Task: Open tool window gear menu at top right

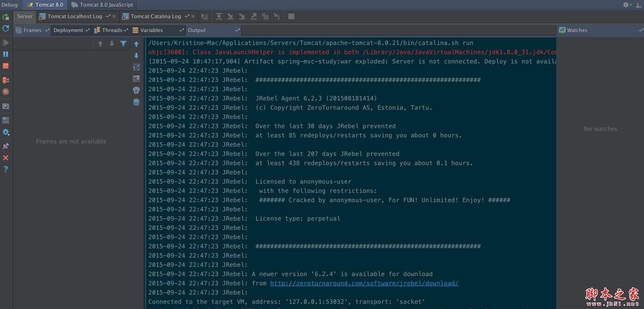Action: 627,5
